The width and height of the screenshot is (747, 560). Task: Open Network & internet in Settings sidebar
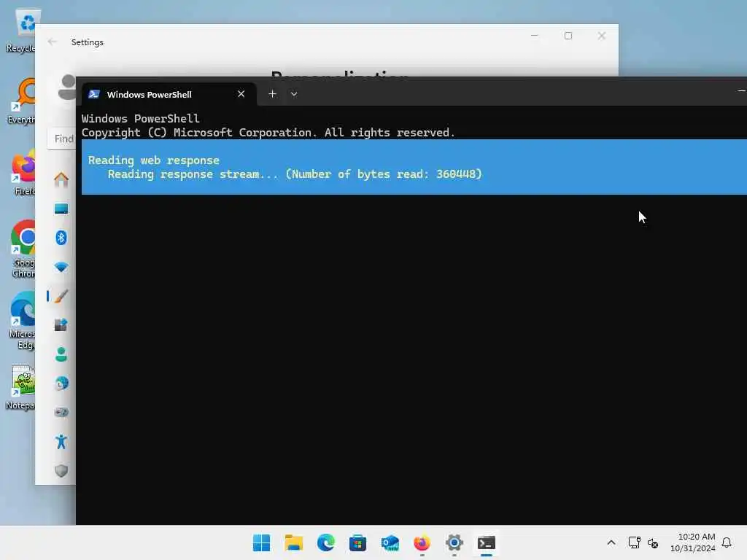(61, 267)
